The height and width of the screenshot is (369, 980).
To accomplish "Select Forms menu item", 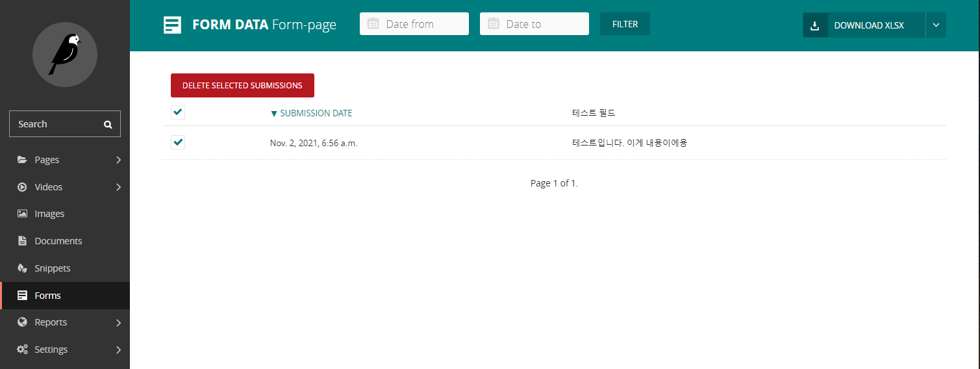I will click(x=65, y=296).
